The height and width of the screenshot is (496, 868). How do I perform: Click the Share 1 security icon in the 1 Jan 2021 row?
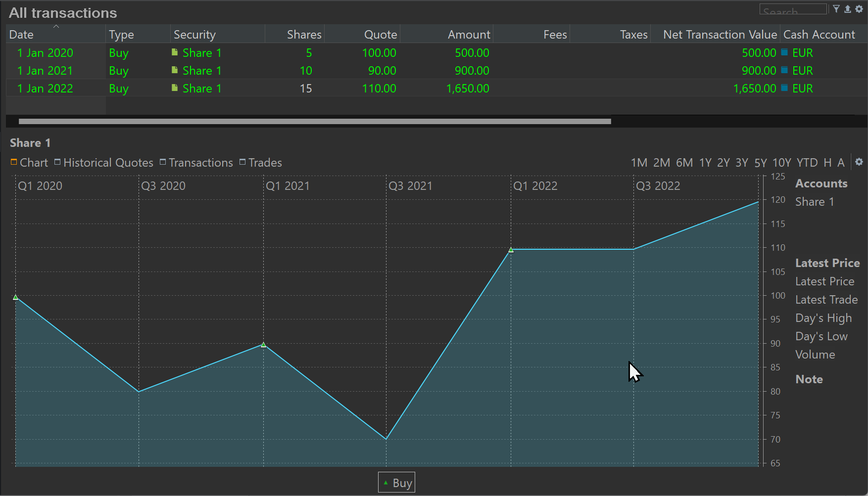175,70
